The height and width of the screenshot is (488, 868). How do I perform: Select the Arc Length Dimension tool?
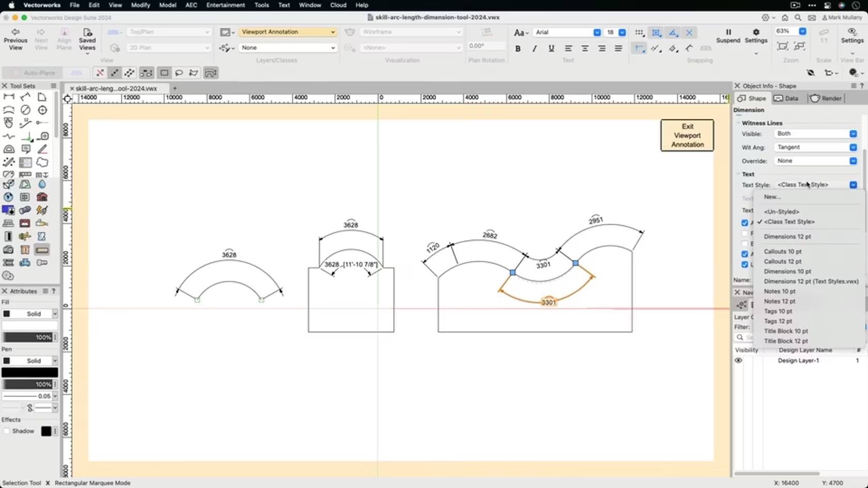(x=9, y=110)
